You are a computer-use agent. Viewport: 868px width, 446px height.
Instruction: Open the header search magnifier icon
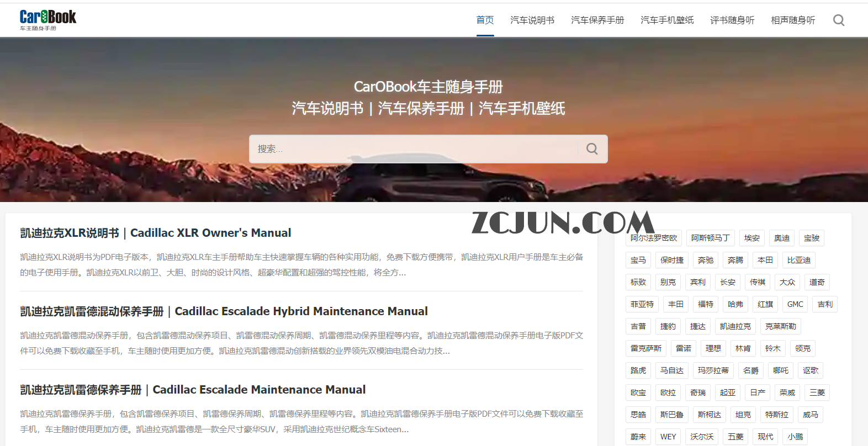tap(839, 20)
